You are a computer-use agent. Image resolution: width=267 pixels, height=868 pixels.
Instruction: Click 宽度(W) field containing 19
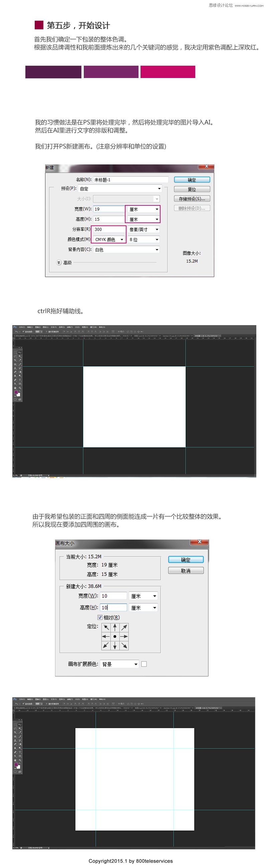pyautogui.click(x=109, y=209)
